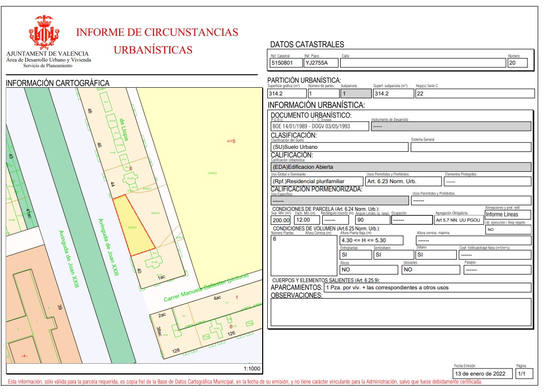Click the Art. 6.23 Norm. Urb. field
549x392 pixels.
tap(403, 181)
